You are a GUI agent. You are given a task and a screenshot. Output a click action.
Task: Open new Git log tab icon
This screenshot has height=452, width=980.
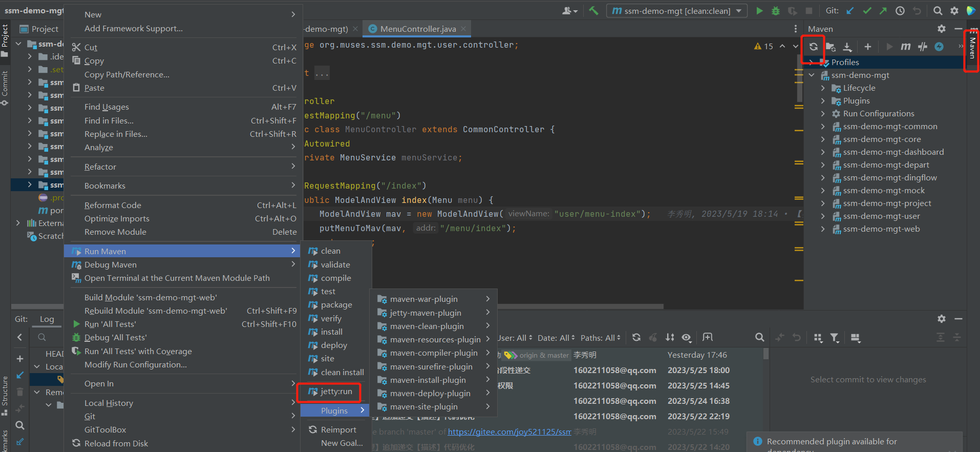tap(708, 337)
